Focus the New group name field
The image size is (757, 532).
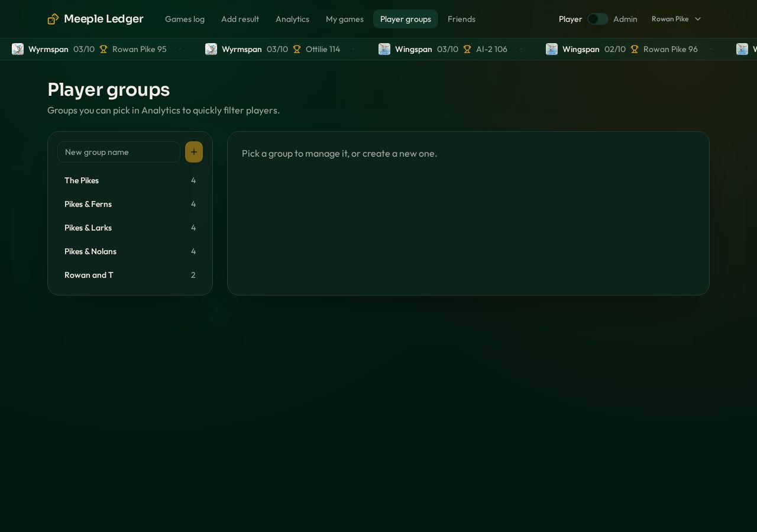[119, 152]
